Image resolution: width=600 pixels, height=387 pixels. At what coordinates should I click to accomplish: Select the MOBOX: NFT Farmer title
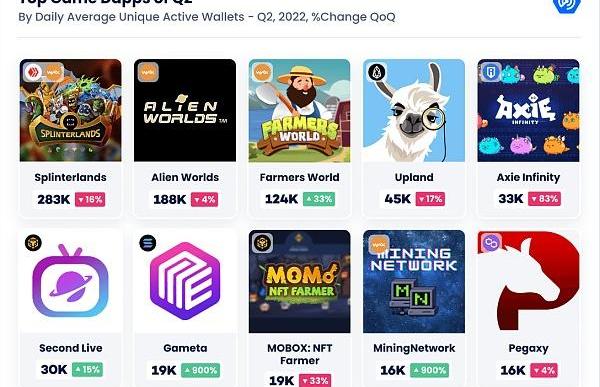coord(300,354)
